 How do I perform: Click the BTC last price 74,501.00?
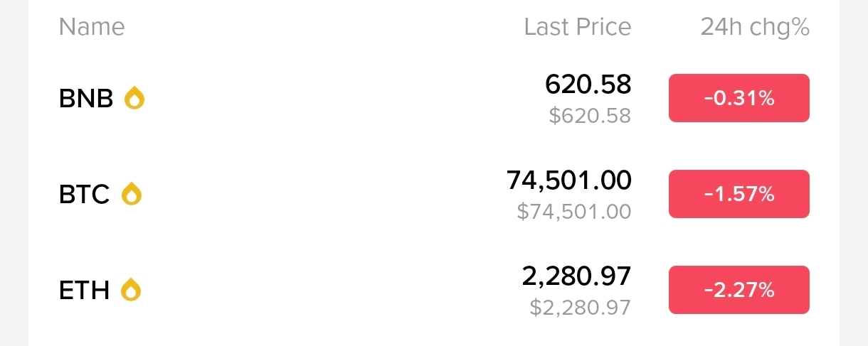568,180
